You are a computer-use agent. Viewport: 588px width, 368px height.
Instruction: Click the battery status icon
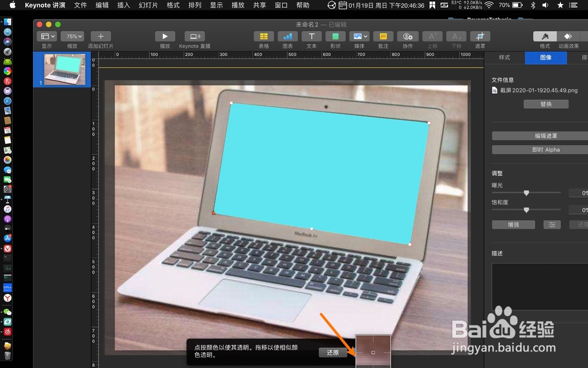point(517,5)
